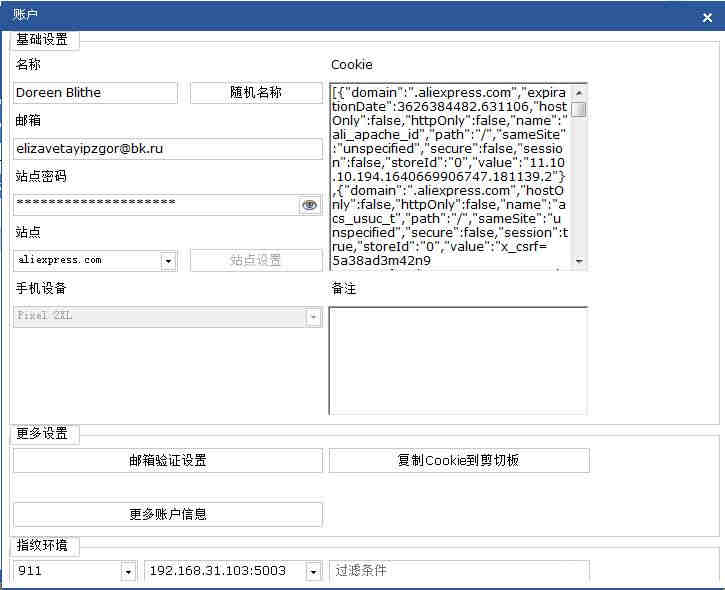The width and height of the screenshot is (725, 590).
Task: Open the 911 fingerprint environment dropdown
Action: (x=128, y=572)
